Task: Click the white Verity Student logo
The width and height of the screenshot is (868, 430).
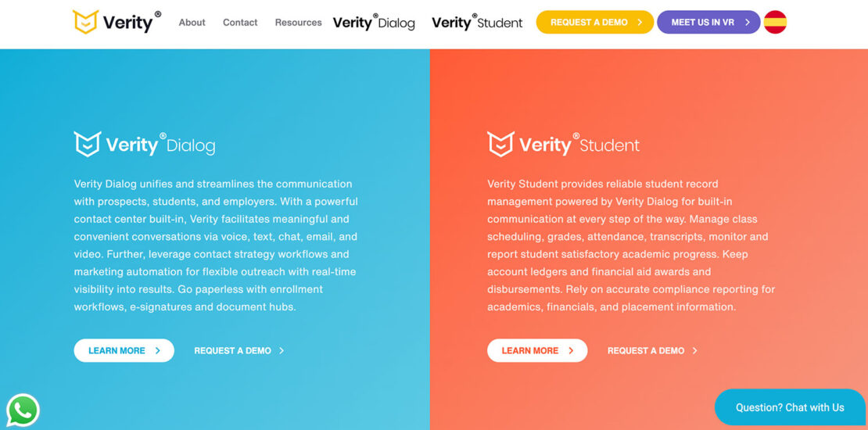Action: tap(563, 145)
